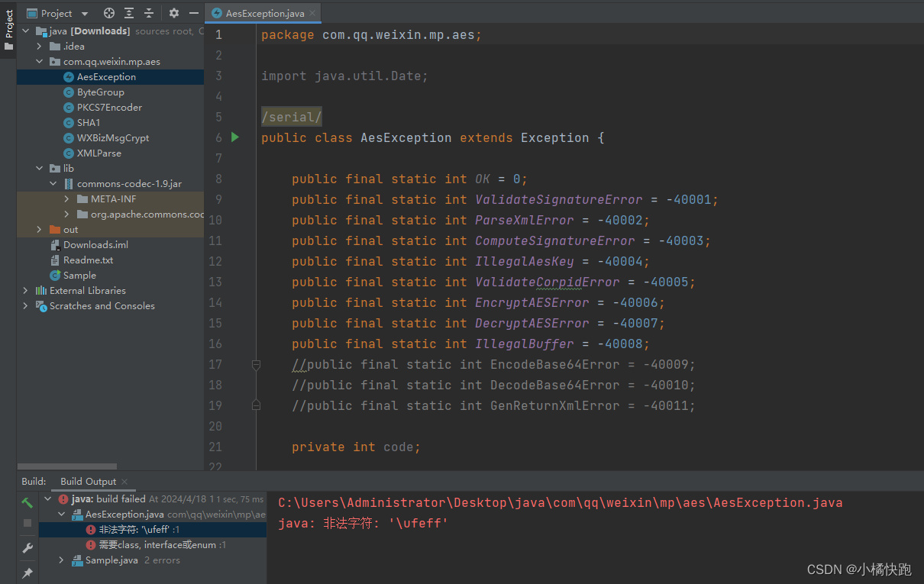Click the Project tree horizontal scrollbar
Viewport: 924px width, 584px height.
[x=67, y=466]
